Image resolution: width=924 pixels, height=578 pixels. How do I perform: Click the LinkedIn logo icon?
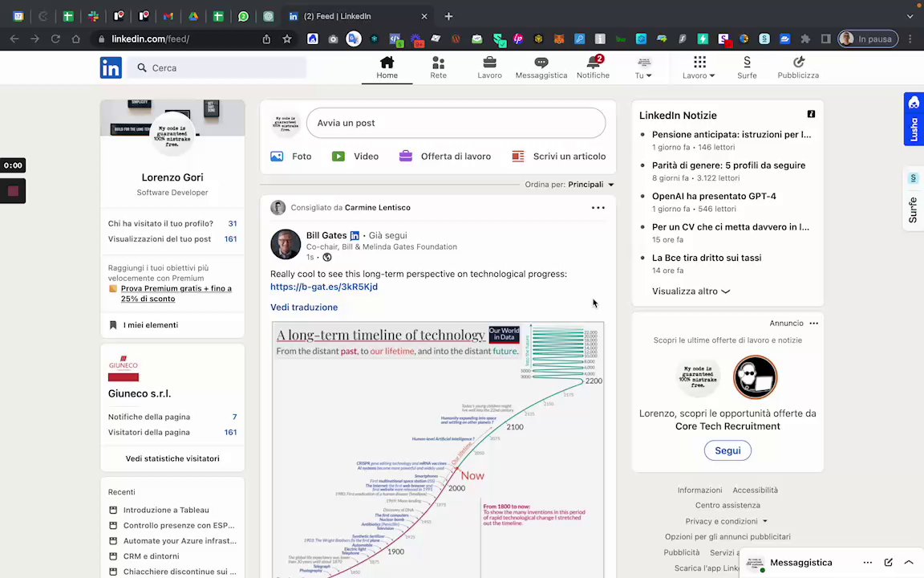click(x=111, y=67)
